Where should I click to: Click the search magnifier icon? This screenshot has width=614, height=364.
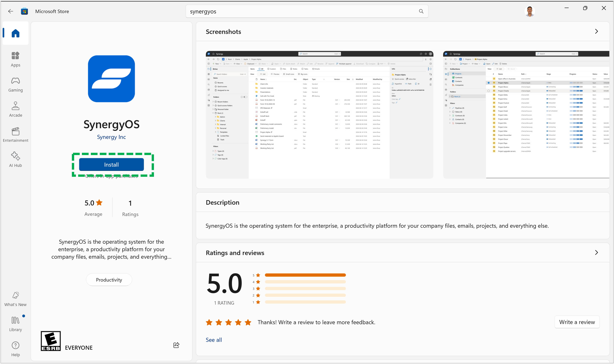pos(421,11)
